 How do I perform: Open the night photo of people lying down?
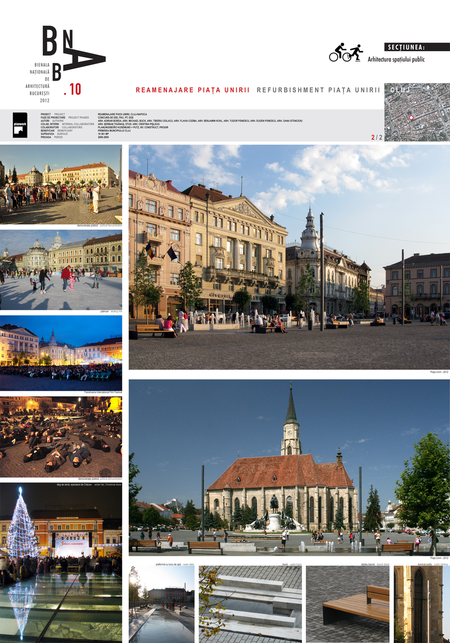coord(61,436)
